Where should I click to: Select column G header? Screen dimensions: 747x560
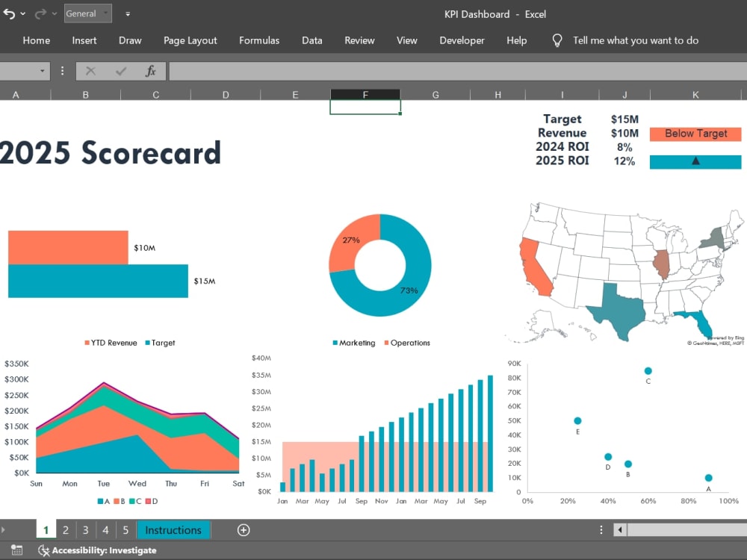(x=436, y=95)
